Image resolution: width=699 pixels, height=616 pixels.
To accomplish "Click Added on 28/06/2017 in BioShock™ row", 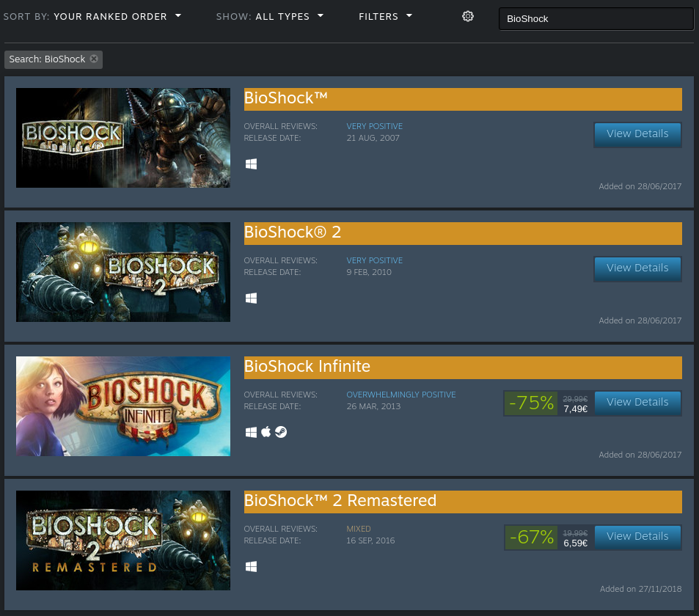I will pos(640,186).
